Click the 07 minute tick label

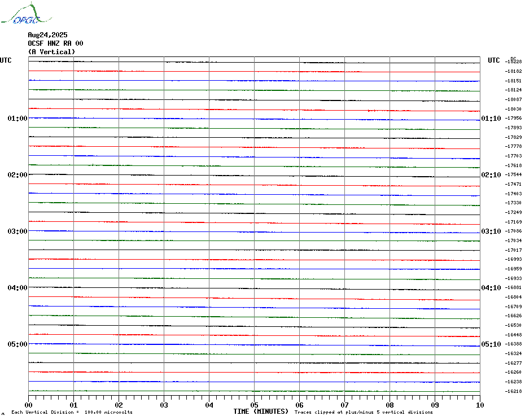click(344, 405)
